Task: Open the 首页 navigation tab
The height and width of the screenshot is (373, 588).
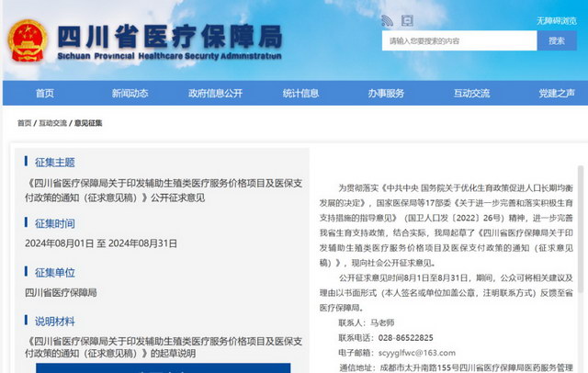Action: point(44,94)
